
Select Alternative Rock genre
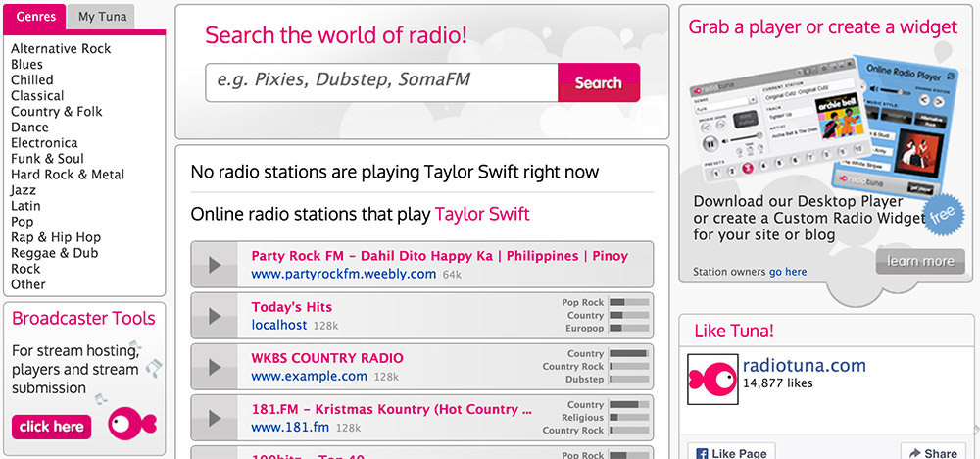click(x=61, y=49)
